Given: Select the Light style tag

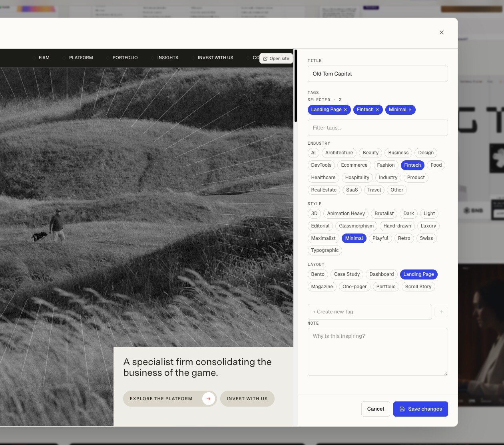Looking at the screenshot, I should click(429, 214).
